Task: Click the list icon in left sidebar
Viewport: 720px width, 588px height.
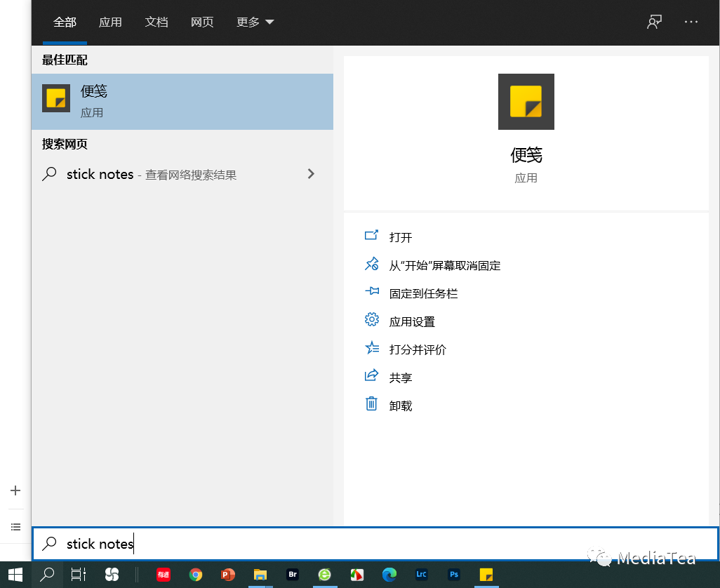Action: (15, 527)
